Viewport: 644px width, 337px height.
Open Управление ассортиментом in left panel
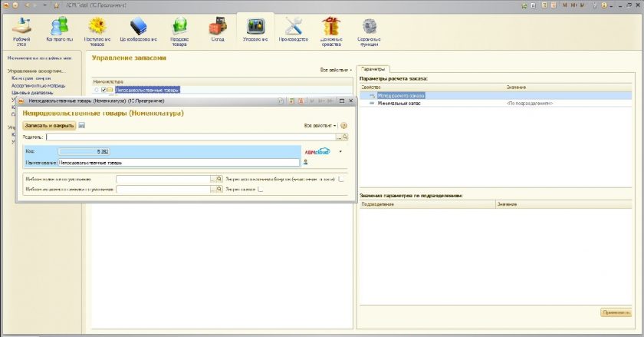[36, 71]
